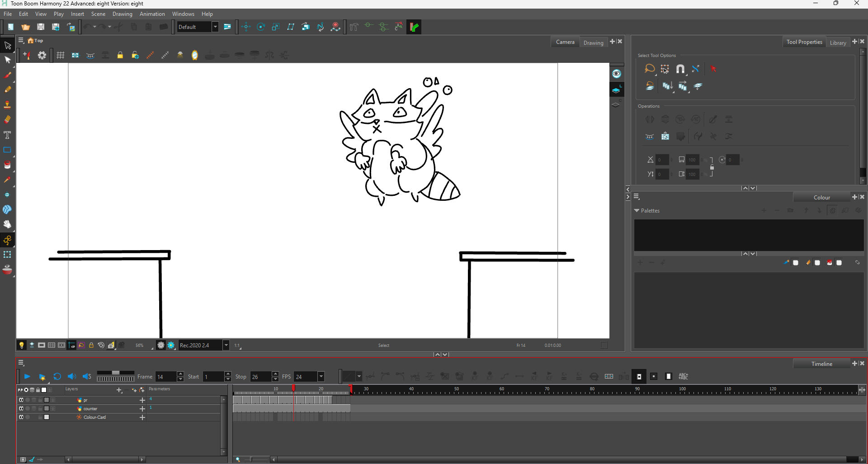Click the Help menu
868x464 pixels.
(x=207, y=14)
